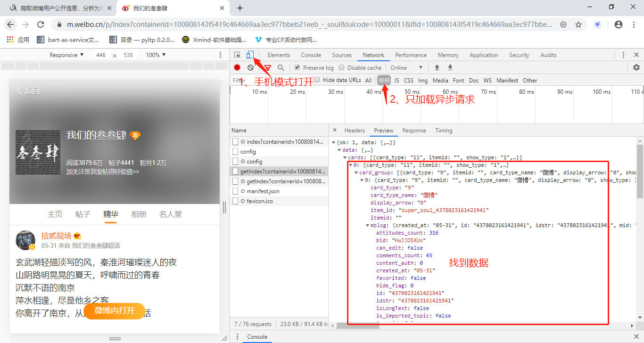Viewport: 644px width, 343px height.
Task: Check the favicon.ico row checkbox
Action: 236,201
